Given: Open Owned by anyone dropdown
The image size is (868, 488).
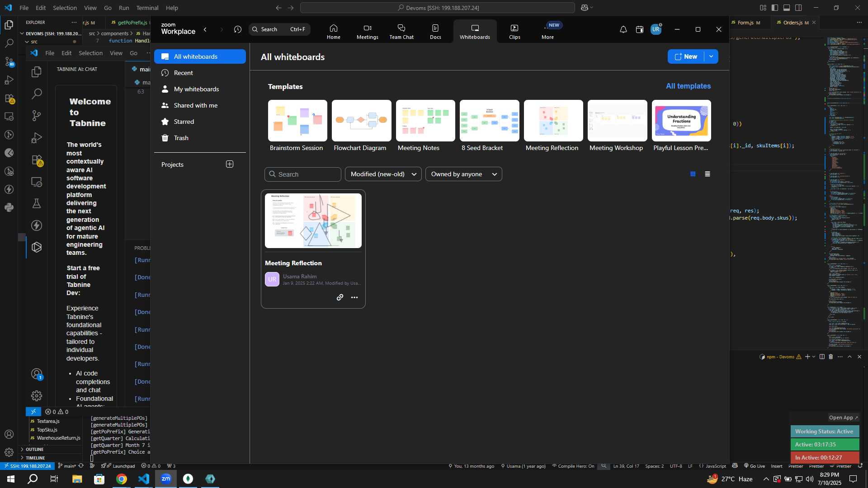Looking at the screenshot, I should pos(463,174).
